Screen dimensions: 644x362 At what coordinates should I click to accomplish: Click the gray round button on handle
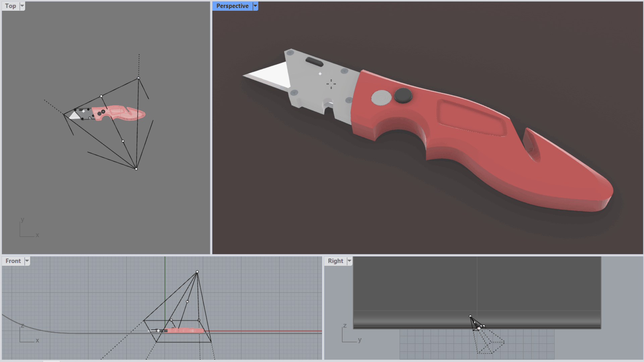(381, 98)
